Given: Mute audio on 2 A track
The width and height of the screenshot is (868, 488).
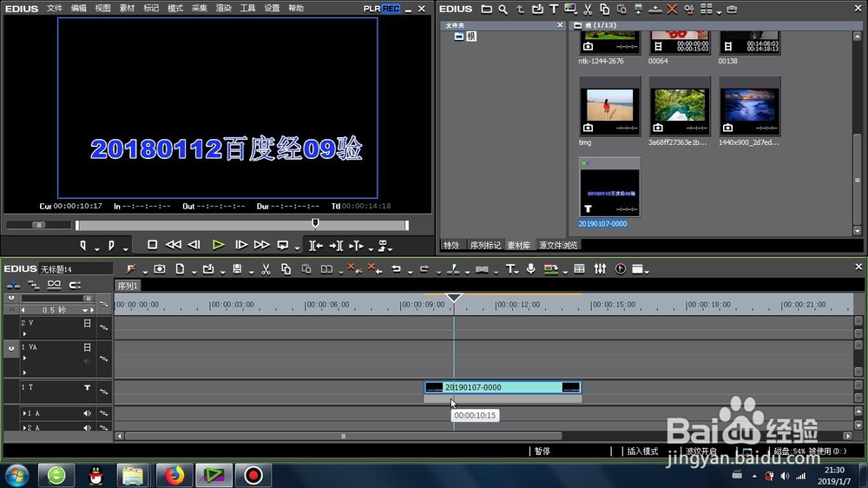Looking at the screenshot, I should tap(87, 427).
